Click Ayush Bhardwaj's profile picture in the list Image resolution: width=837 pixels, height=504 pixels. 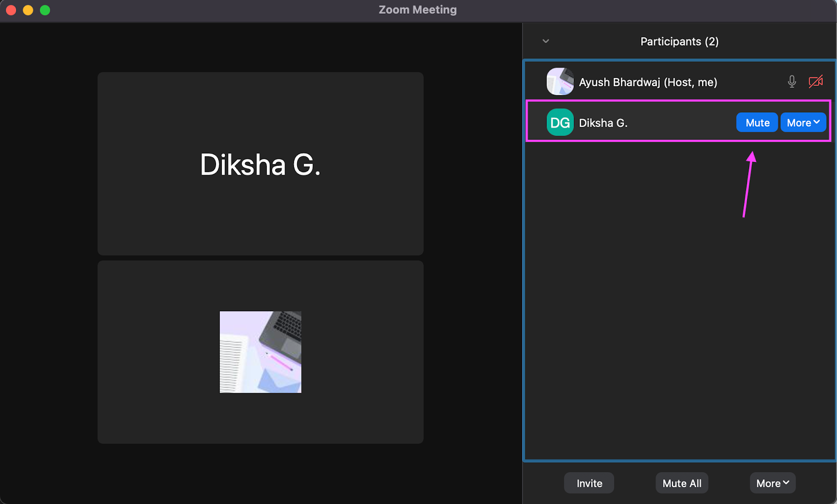tap(560, 82)
